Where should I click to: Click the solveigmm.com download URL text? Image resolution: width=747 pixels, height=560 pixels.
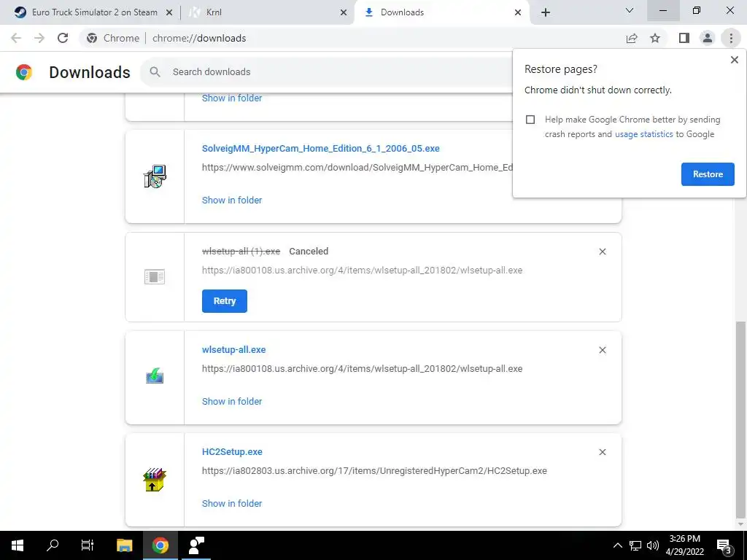(x=357, y=168)
